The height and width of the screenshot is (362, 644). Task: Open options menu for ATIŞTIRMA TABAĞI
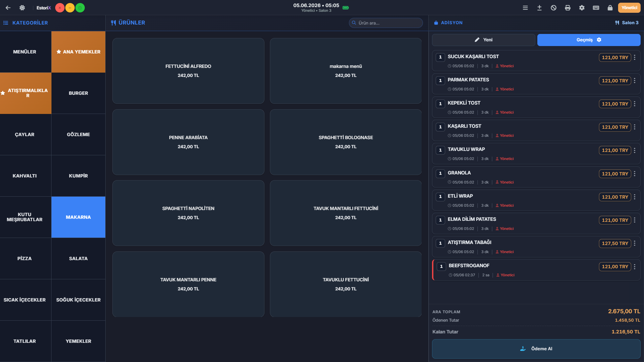point(635,243)
